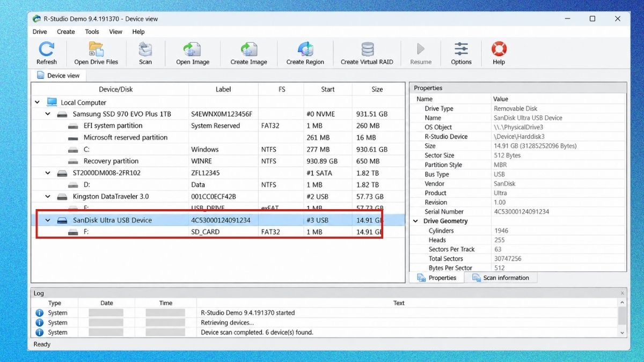Start a Scan with the toolbar icon

145,49
